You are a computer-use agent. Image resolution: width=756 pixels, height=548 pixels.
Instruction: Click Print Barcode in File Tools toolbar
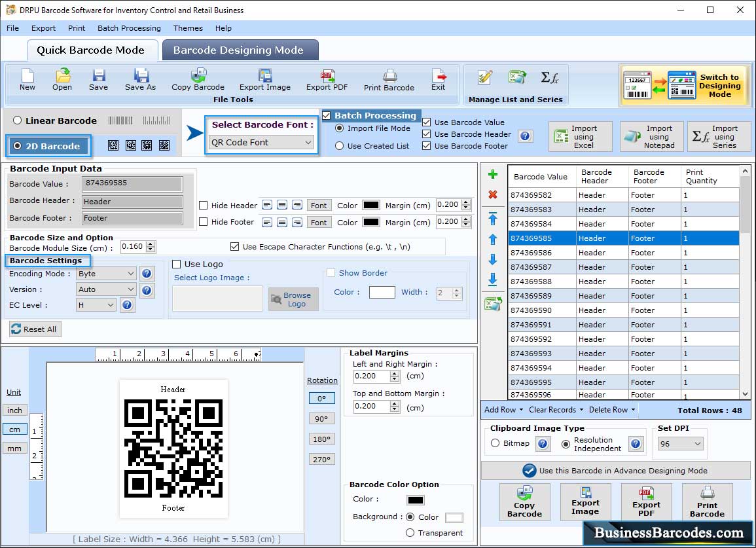click(389, 80)
